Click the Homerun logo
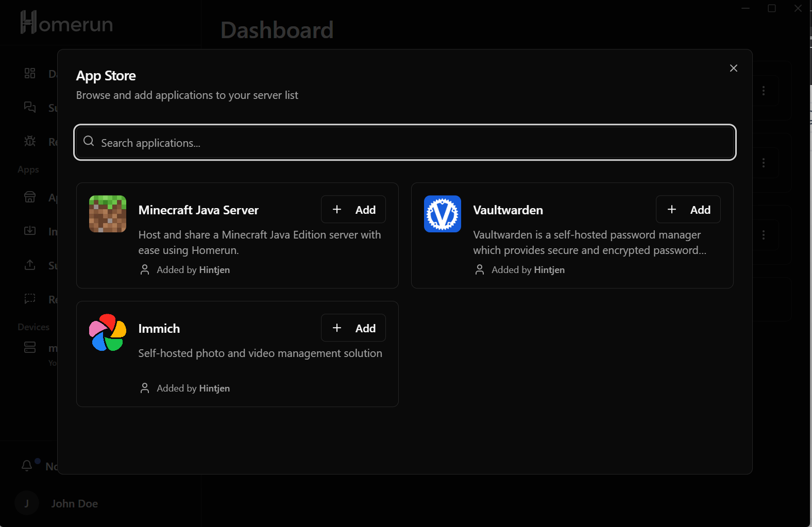 tap(66, 23)
